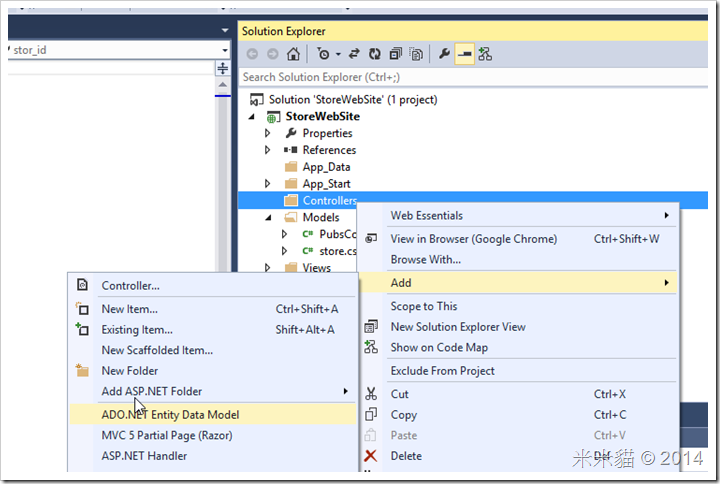Select Solution 'StoreWebSite' root node

click(x=353, y=100)
